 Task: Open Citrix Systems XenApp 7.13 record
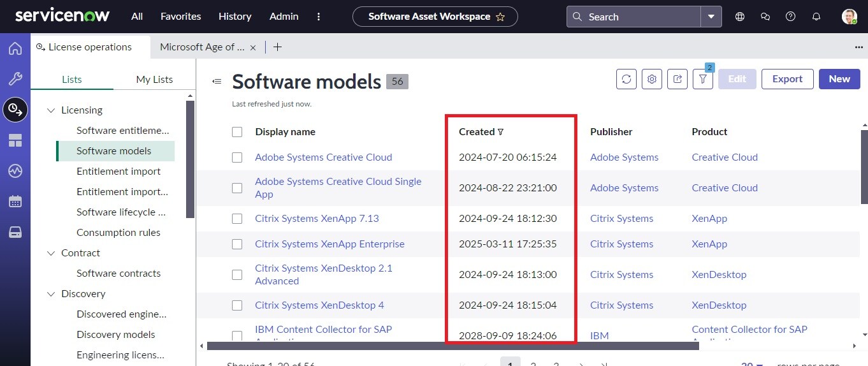point(317,219)
